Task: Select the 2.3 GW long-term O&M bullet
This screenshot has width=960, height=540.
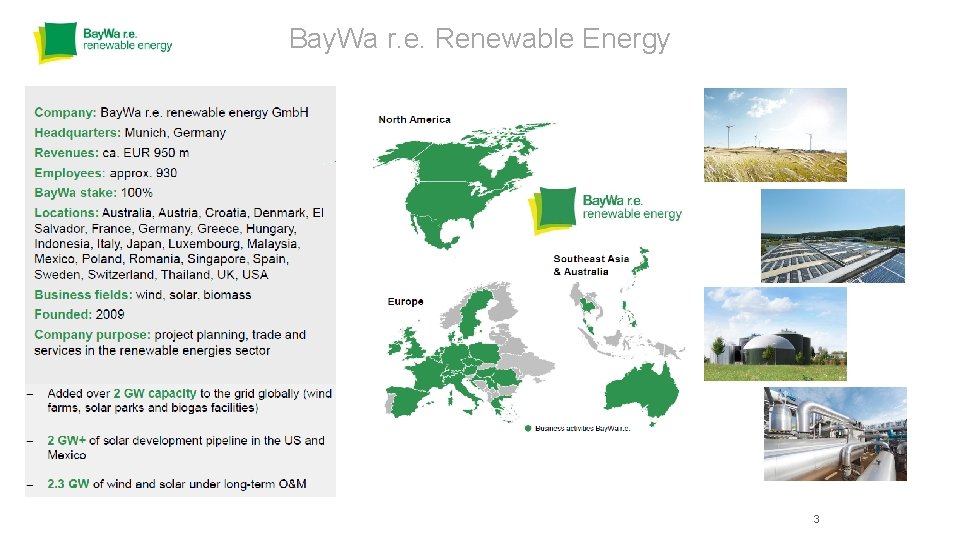Action: click(x=177, y=484)
